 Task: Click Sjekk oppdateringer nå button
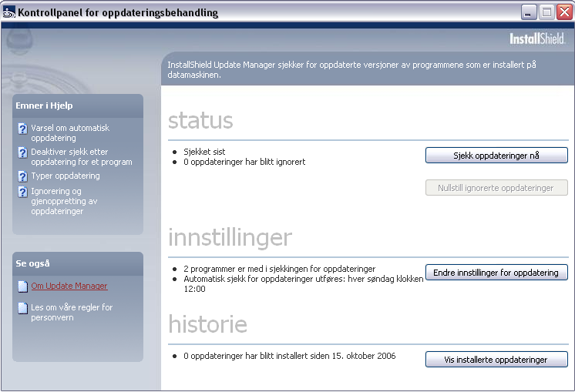click(496, 156)
